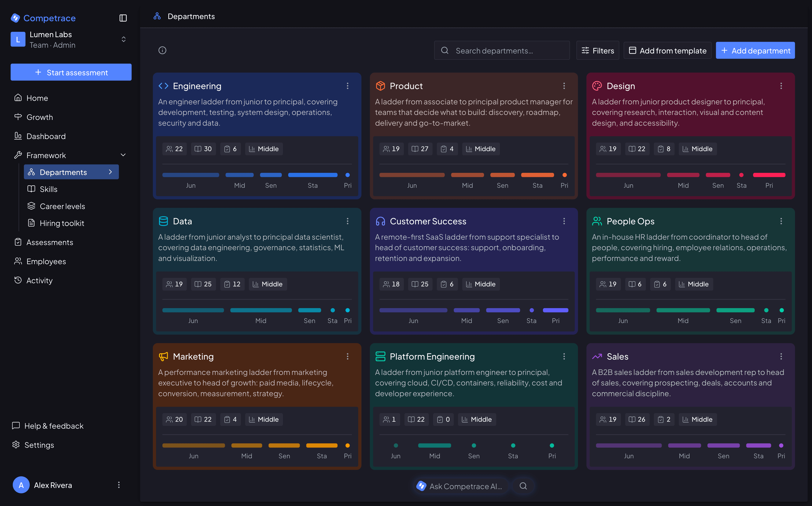Viewport: 812px width, 506px height.
Task: Open People Ops card options menu
Action: click(781, 221)
